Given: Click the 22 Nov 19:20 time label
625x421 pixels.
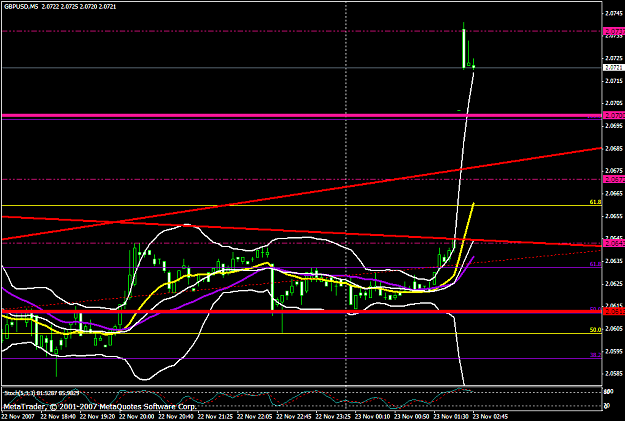Looking at the screenshot, I should coord(96,416).
